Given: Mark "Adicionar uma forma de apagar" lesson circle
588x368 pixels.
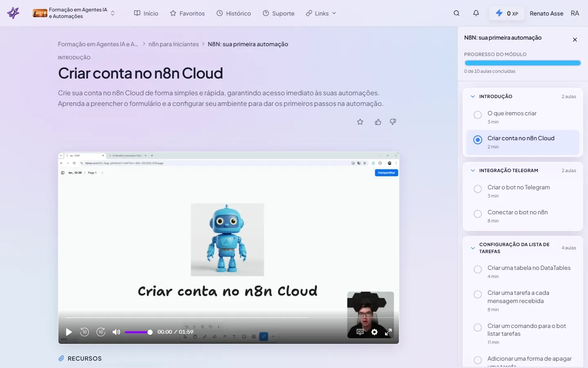Looking at the screenshot, I should [478, 360].
